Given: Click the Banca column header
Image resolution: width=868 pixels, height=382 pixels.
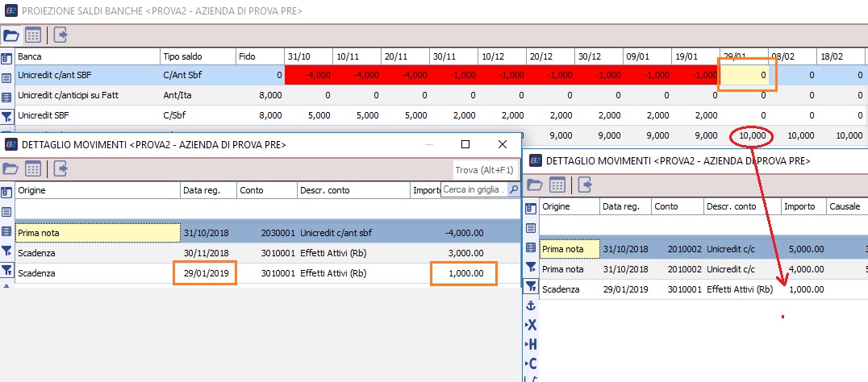Looking at the screenshot, I should click(87, 56).
